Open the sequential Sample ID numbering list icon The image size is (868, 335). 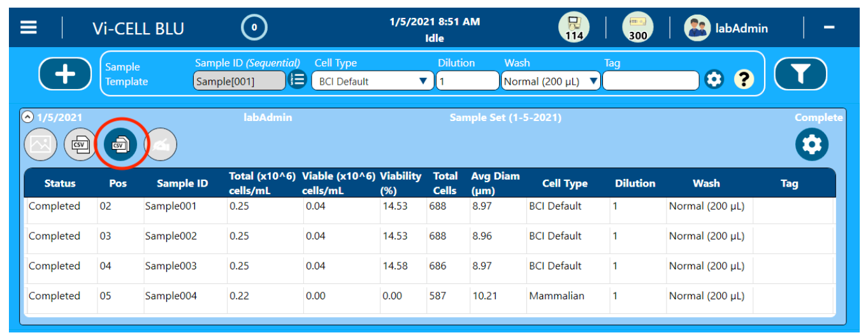point(298,80)
